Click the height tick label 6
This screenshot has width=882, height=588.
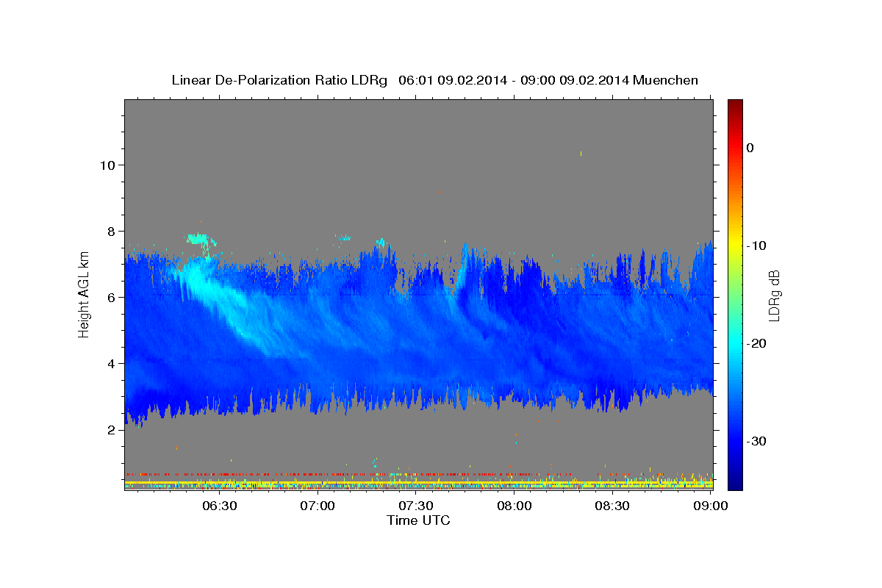coord(111,297)
